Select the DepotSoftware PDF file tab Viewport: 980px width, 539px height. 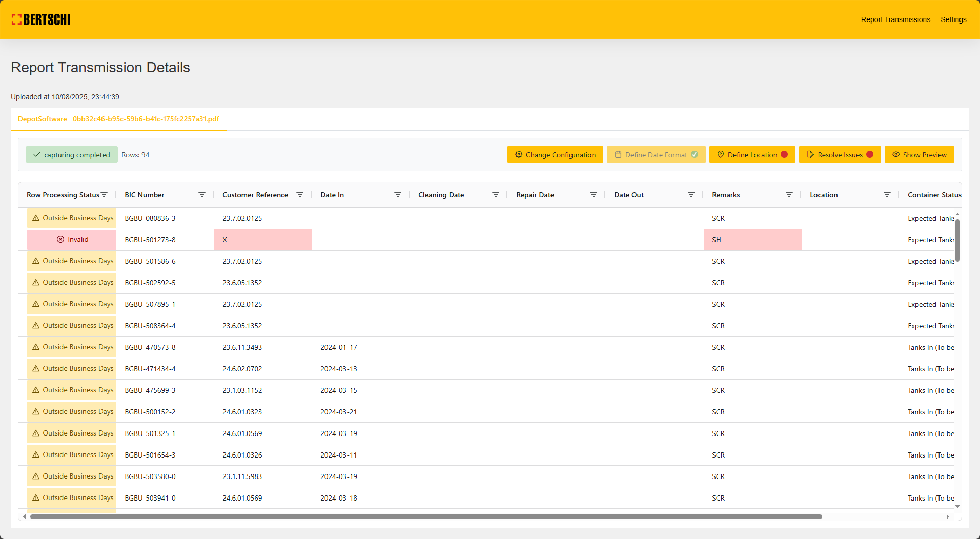(118, 119)
